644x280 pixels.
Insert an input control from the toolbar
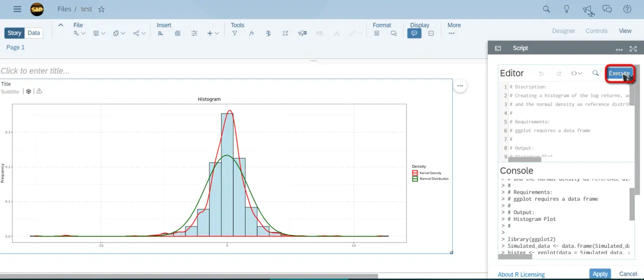(x=194, y=33)
